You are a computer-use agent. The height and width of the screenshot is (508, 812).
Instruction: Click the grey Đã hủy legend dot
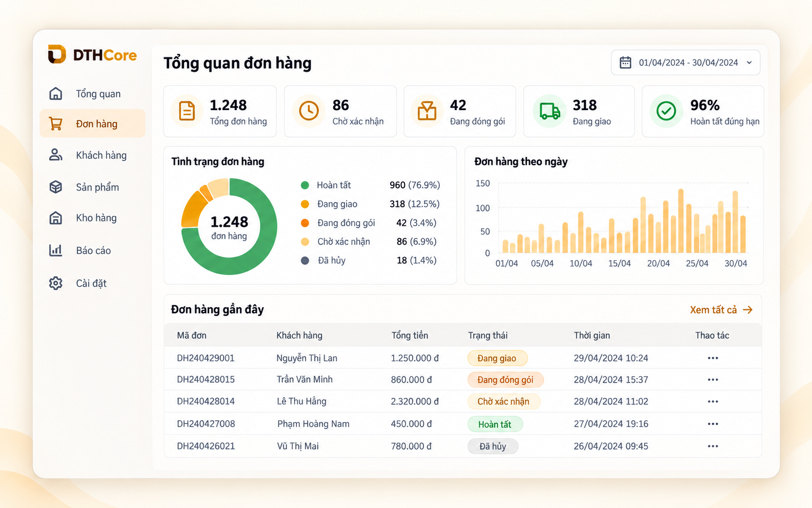[305, 260]
